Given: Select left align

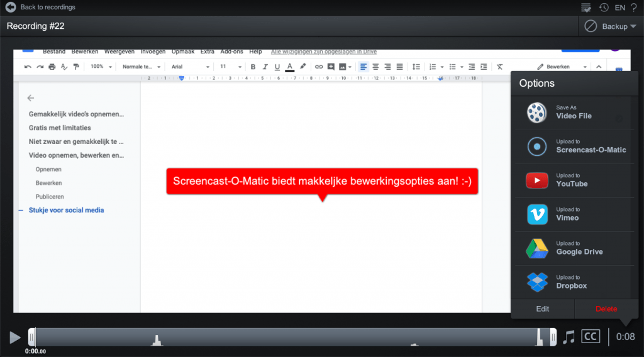Looking at the screenshot, I should [363, 67].
